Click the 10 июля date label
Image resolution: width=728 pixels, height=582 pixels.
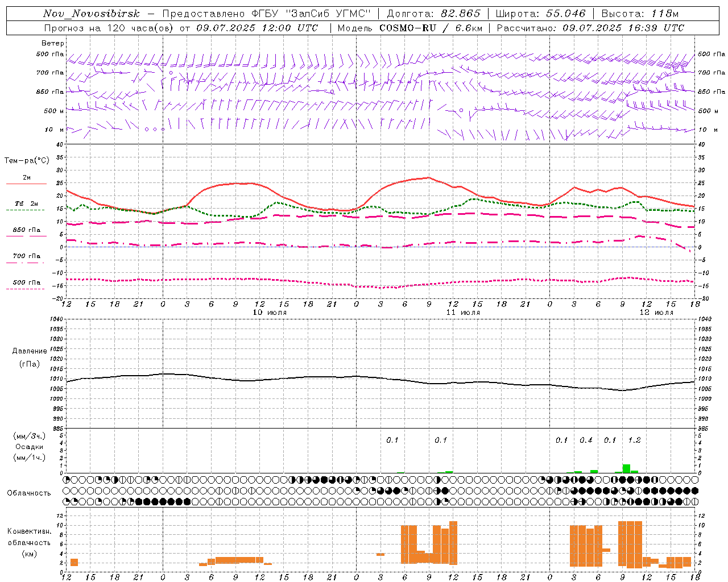[x=270, y=313]
